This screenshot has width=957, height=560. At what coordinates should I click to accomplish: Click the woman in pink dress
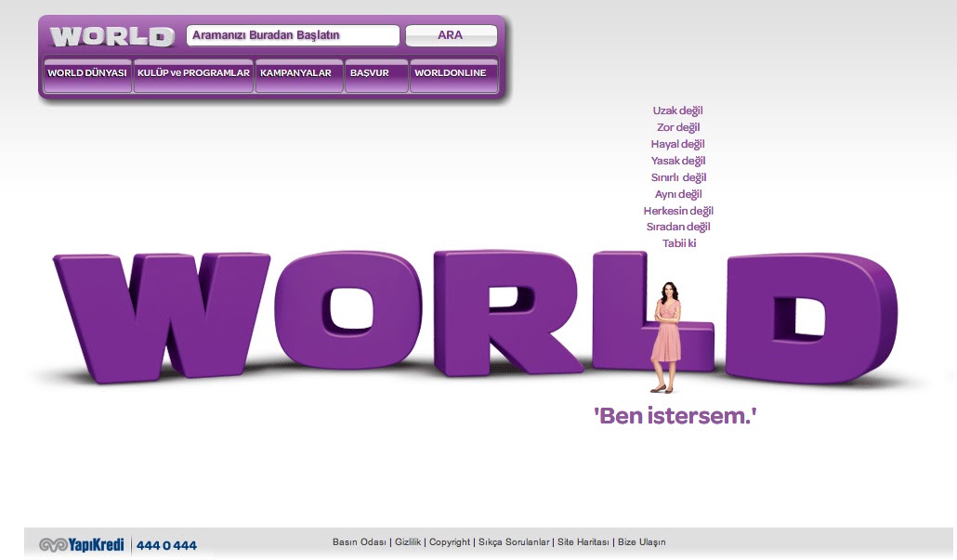point(666,337)
